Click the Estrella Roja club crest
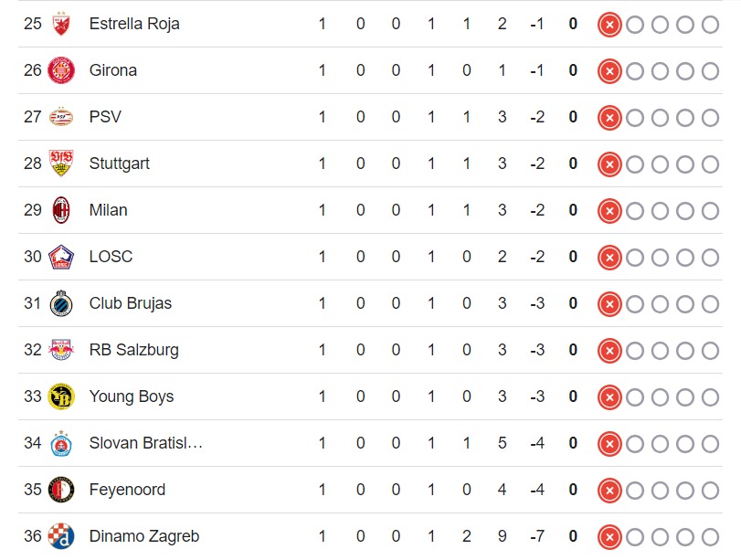 click(61, 24)
